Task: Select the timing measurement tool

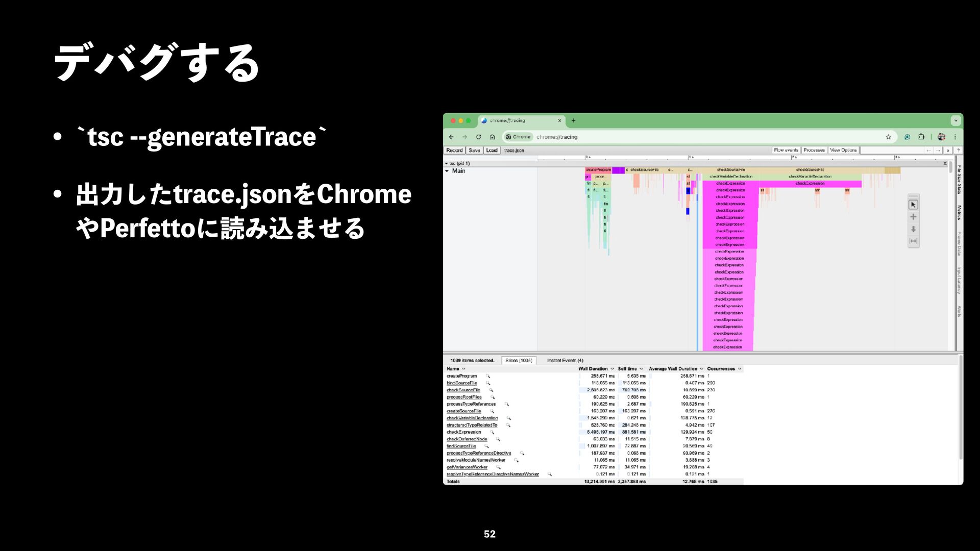Action: [x=913, y=241]
